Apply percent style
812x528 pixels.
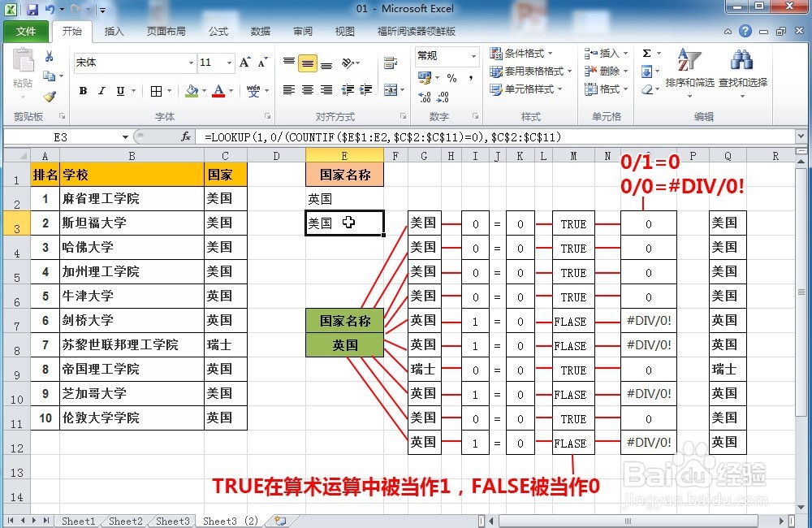(451, 78)
